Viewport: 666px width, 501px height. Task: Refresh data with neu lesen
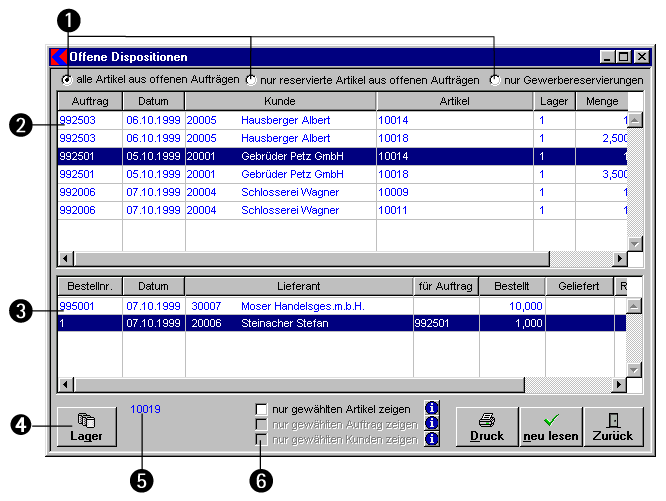click(550, 426)
